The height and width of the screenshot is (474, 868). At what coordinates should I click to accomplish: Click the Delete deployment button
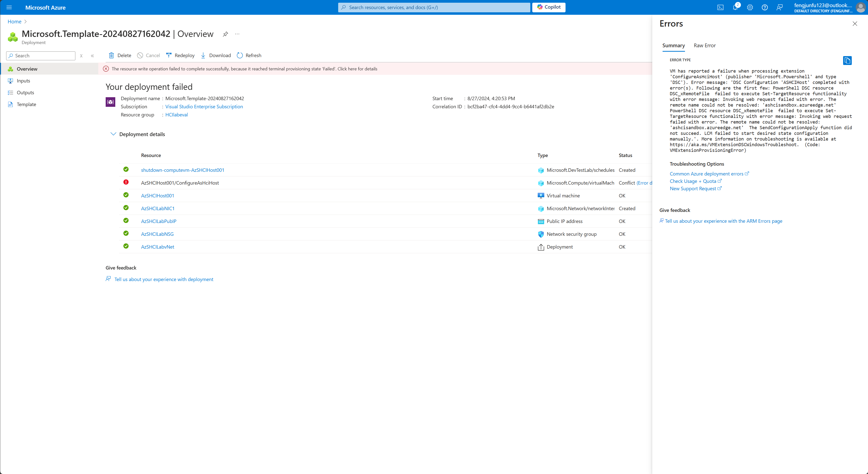coord(120,56)
